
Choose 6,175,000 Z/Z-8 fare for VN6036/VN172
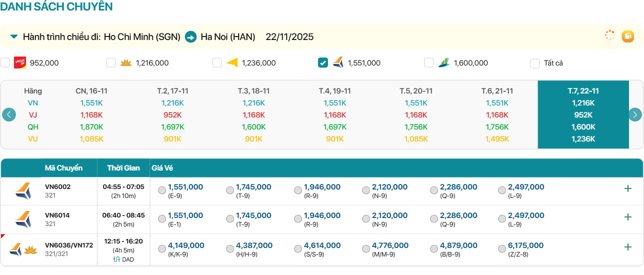[x=502, y=249]
